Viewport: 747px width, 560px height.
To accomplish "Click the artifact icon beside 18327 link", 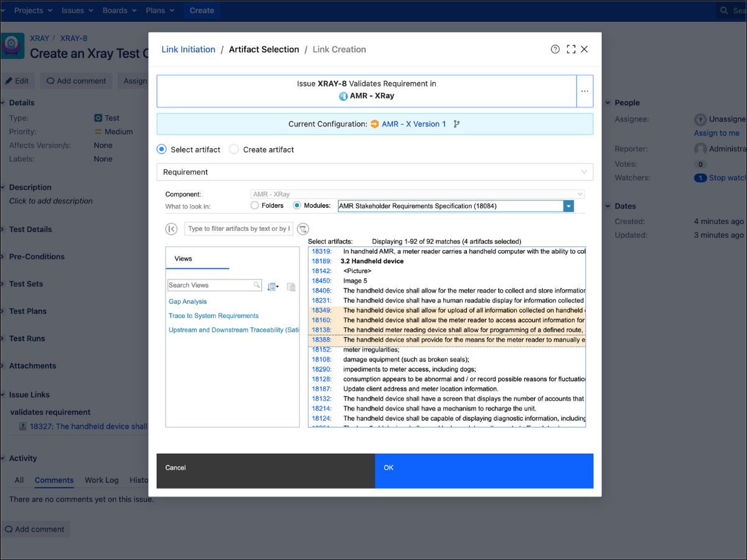I will [23, 426].
